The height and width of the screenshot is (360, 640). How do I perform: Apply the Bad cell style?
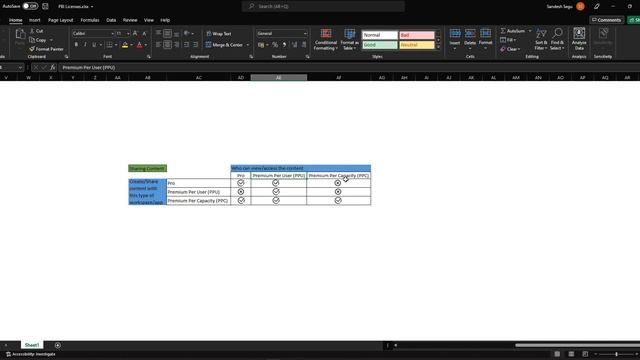point(417,35)
